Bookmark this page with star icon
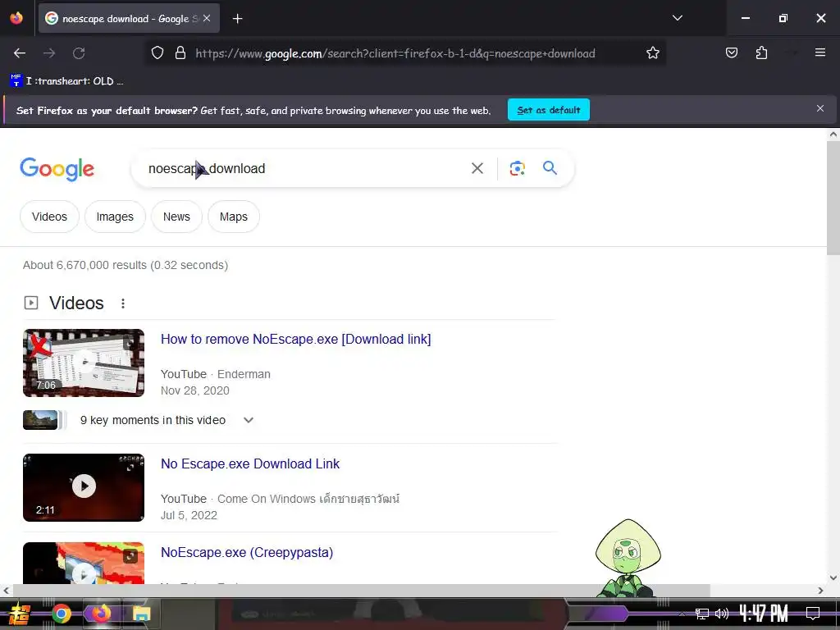840x630 pixels. (652, 53)
